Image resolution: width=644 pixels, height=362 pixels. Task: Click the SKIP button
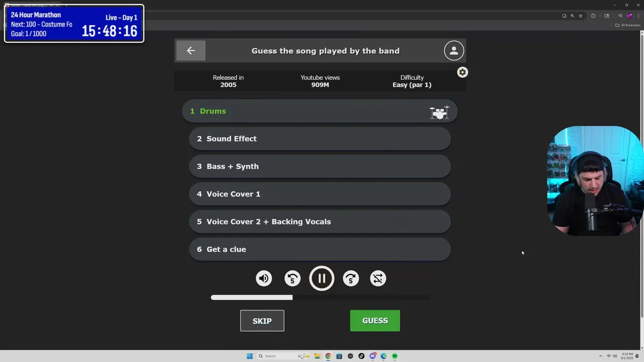(262, 321)
